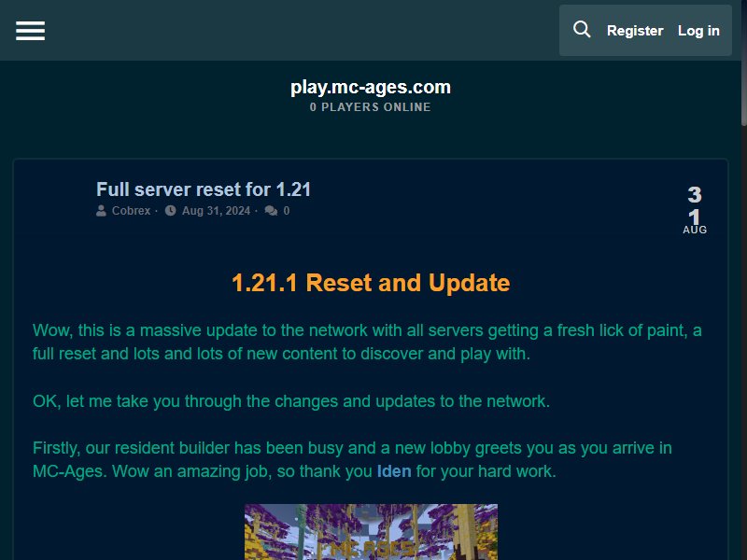
Task: Click the clock icon by the date
Action: tap(171, 211)
